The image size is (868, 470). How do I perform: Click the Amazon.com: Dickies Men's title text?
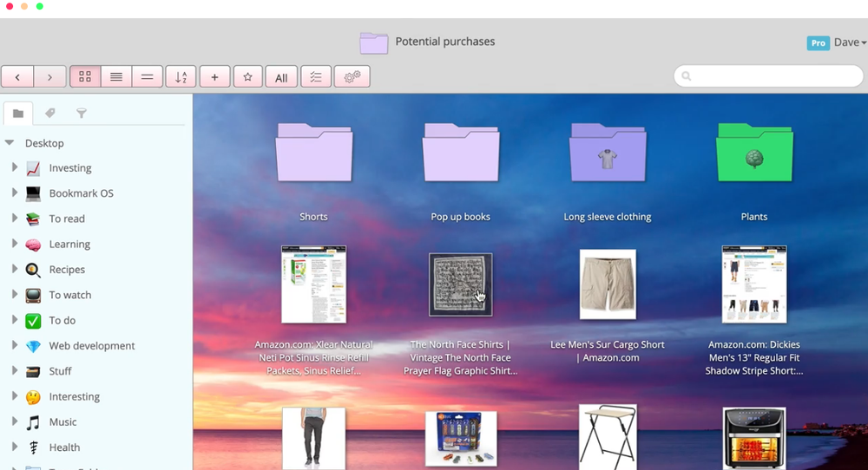pos(754,358)
